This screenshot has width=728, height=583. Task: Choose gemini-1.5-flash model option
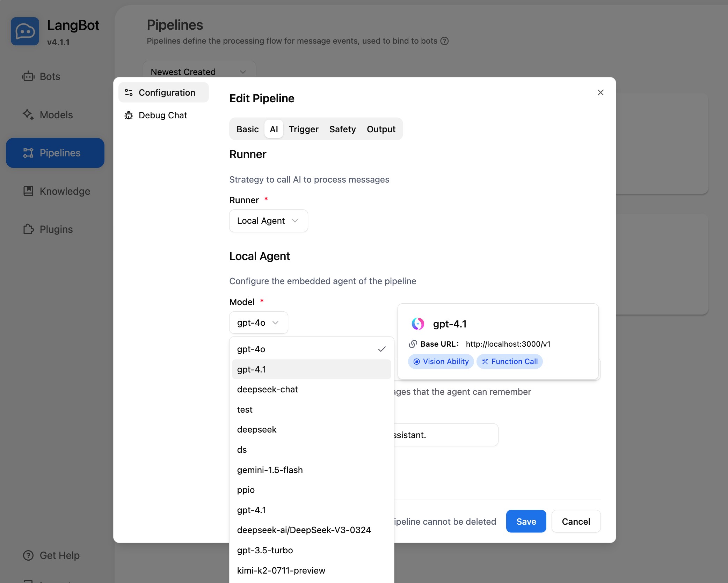pyautogui.click(x=270, y=470)
